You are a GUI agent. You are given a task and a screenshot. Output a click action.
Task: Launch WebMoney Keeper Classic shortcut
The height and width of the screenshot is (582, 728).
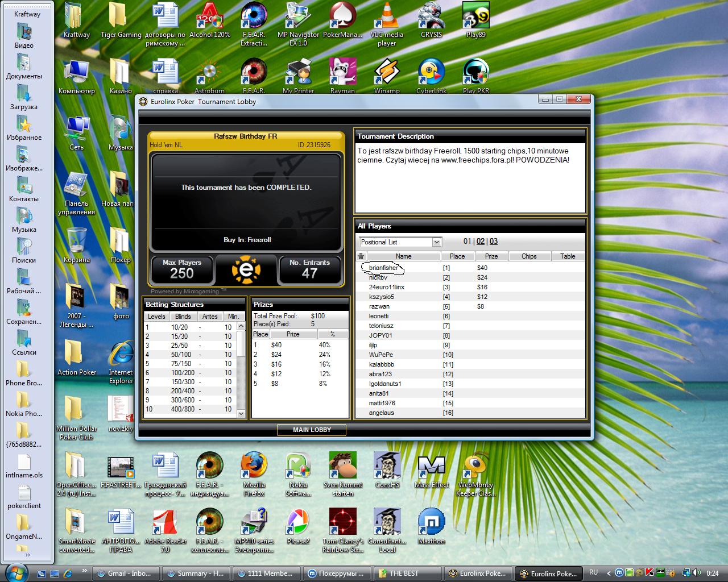(x=475, y=475)
